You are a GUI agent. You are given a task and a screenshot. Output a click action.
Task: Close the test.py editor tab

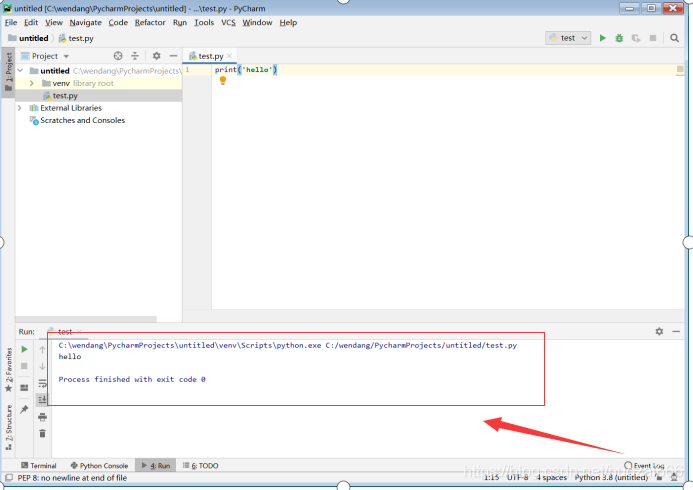[229, 56]
